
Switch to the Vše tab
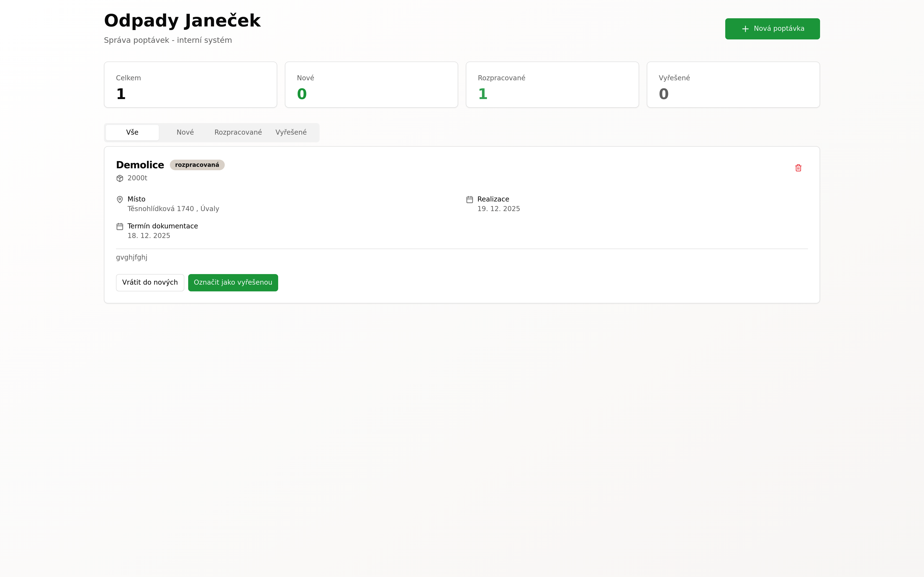(x=132, y=132)
